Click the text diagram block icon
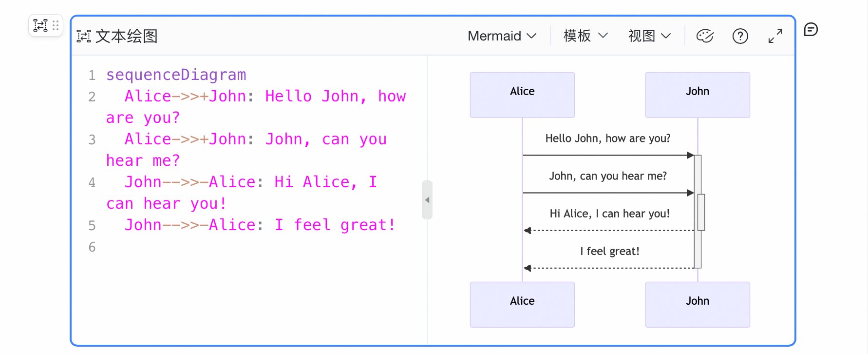868x354 pixels. 40,25
